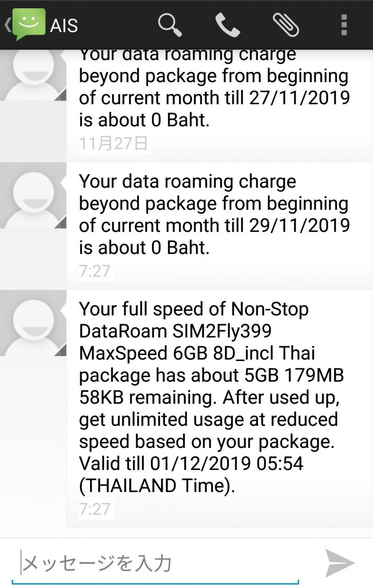The width and height of the screenshot is (373, 588).
Task: Tap the send arrow icon
Action: click(340, 563)
